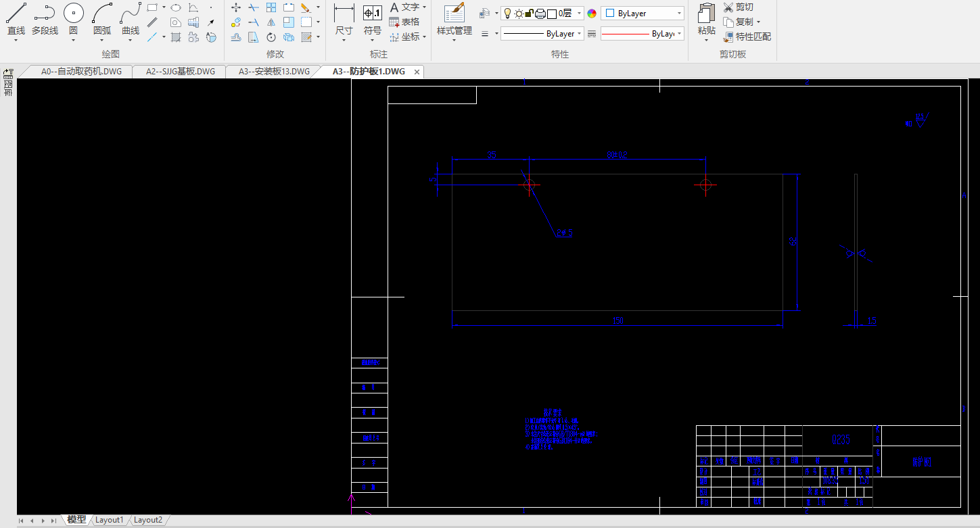
Task: Switch to the A0--自动取药机.DWG tab
Action: click(81, 71)
